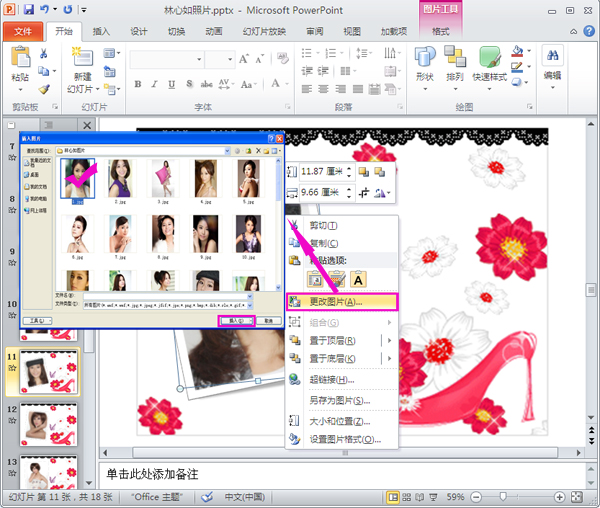
Task: Click Bring Forward icon in mini toolbar
Action: point(364,172)
